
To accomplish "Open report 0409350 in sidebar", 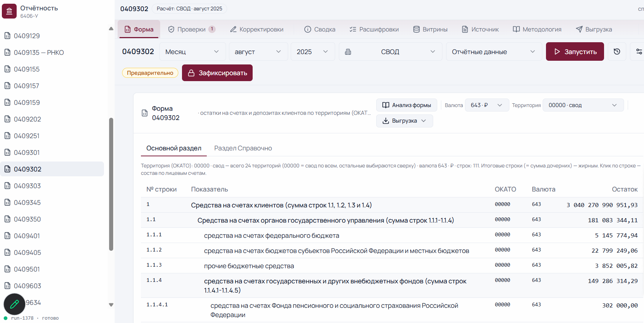I will [x=52, y=219].
